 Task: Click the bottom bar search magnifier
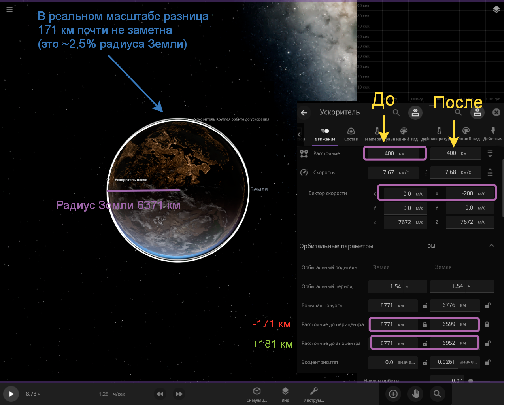(x=437, y=394)
